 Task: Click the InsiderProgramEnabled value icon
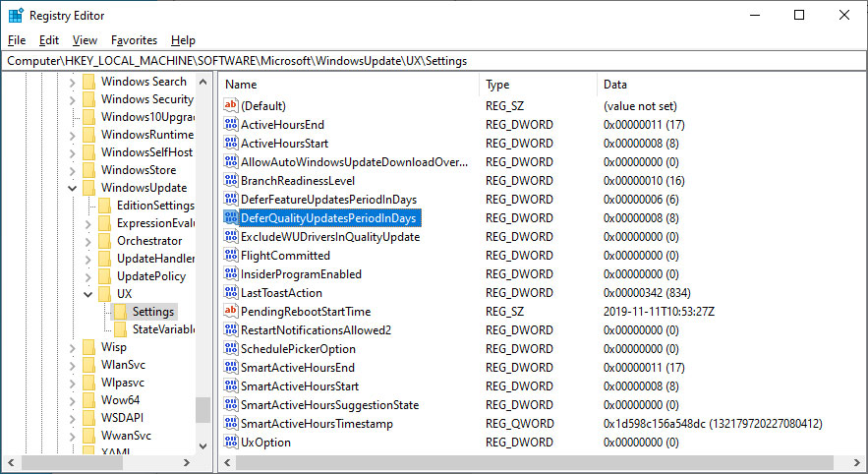(231, 273)
